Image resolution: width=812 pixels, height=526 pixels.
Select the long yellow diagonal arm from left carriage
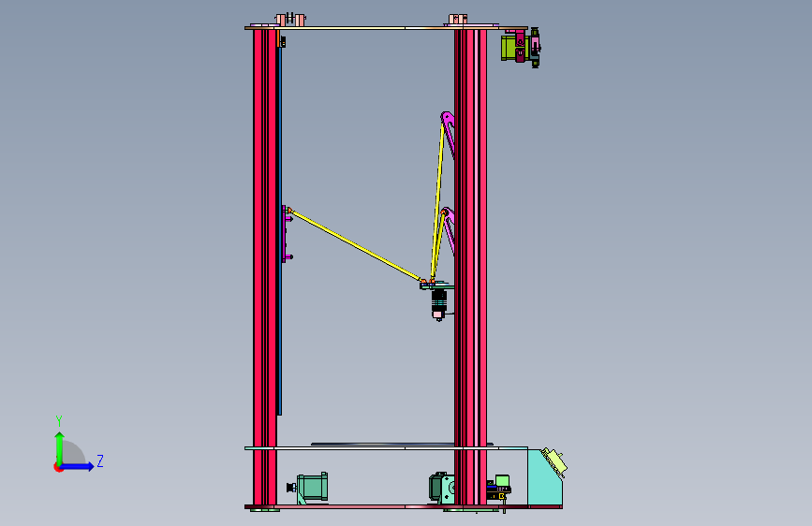point(356,245)
